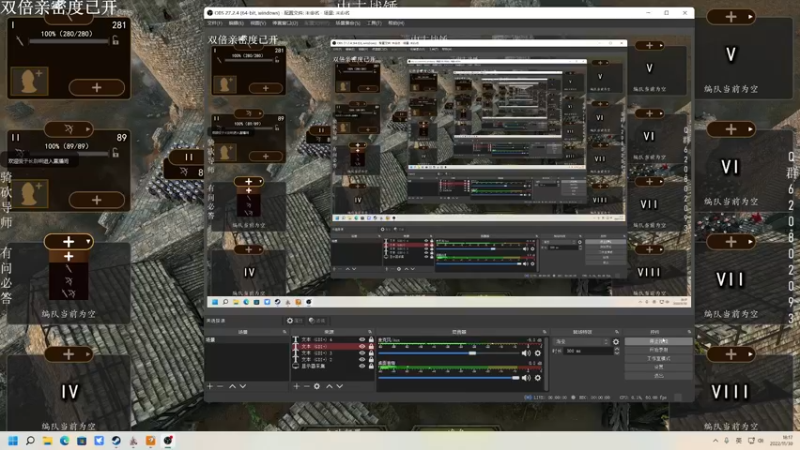Adjust desktop audio volume slider
This screenshot has width=800, height=450.
tap(448, 378)
